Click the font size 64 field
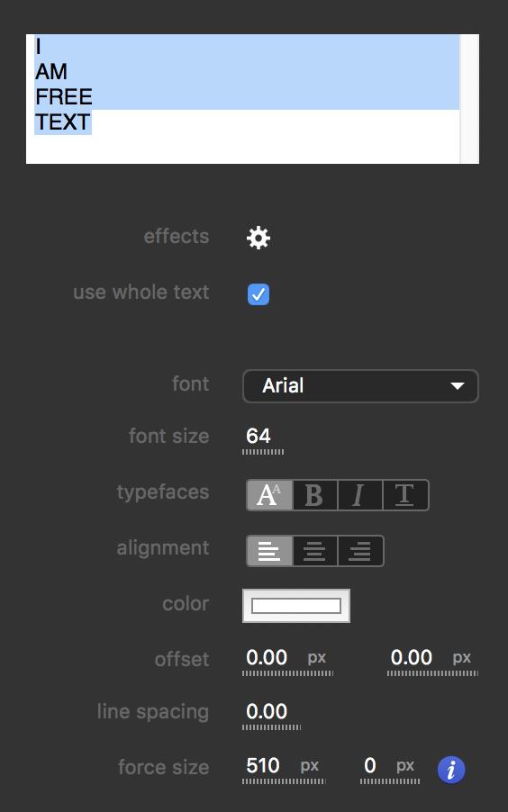Image resolution: width=508 pixels, height=812 pixels. click(262, 439)
